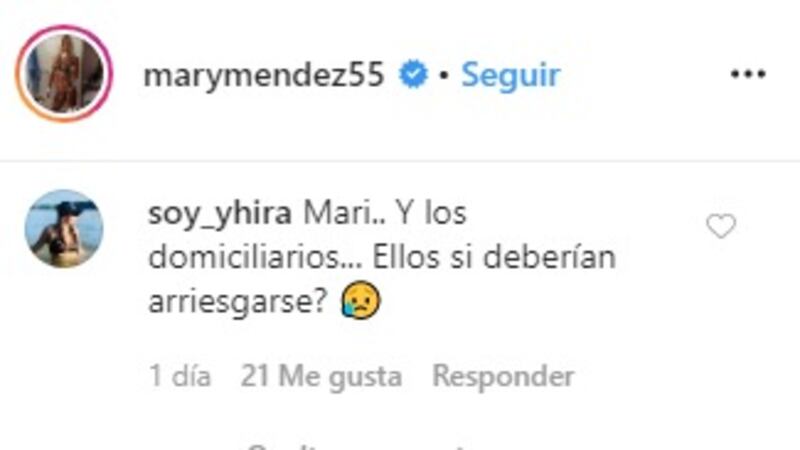Screen dimensions: 800x450
Task: Tap the soy_yhira avatar
Action: 64,229
